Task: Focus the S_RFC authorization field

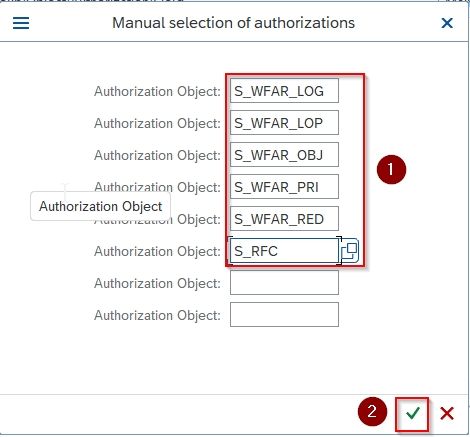Action: [284, 251]
